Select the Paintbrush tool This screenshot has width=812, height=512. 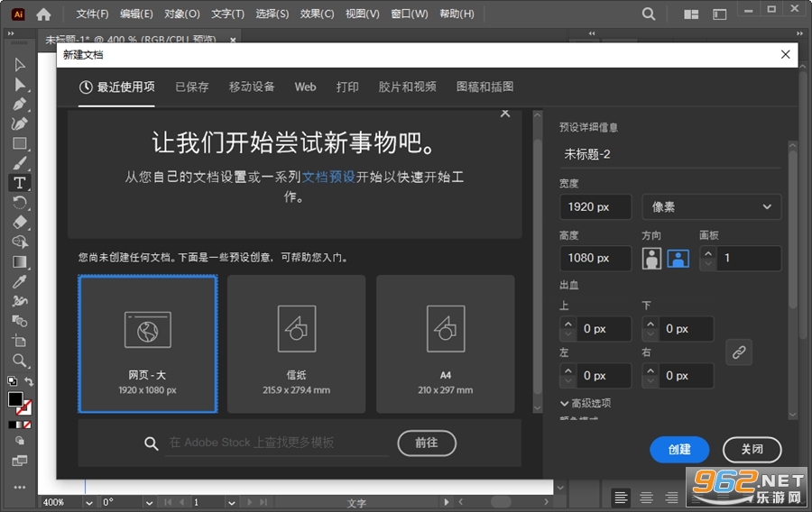(20, 163)
